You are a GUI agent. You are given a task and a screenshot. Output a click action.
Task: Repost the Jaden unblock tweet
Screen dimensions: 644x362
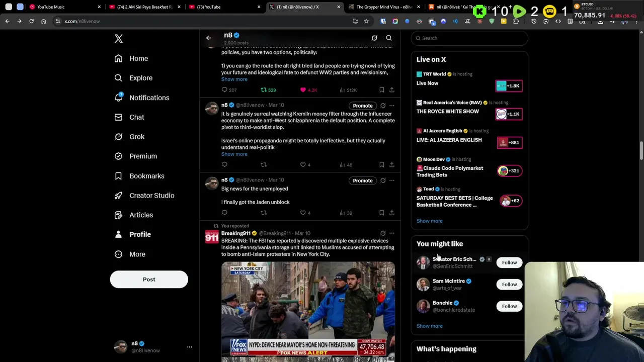[x=264, y=213]
